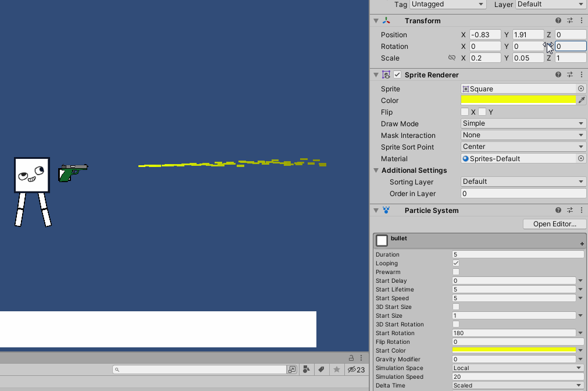Open help for the Sprite Renderer component
Screen dimensions: 588x391
click(558, 74)
